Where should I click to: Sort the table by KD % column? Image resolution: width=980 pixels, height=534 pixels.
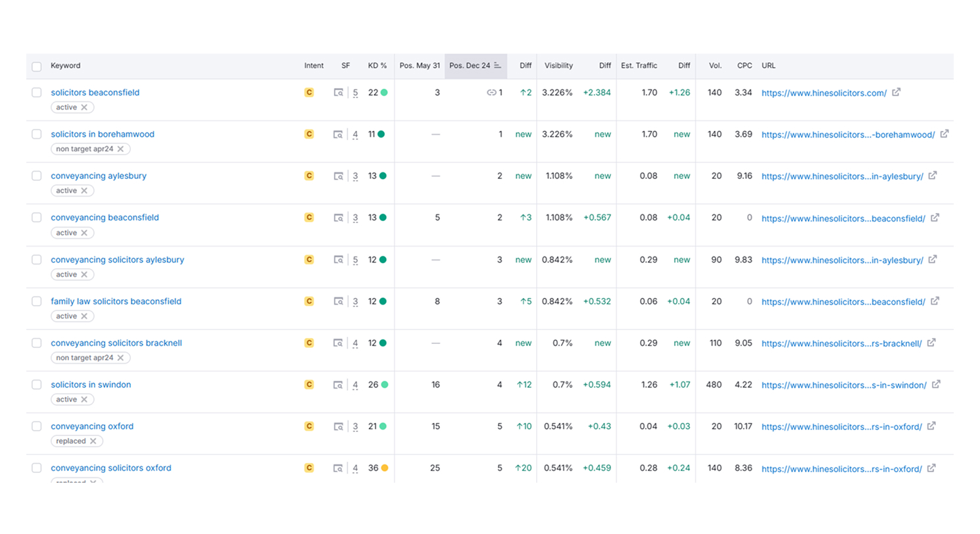(x=377, y=66)
